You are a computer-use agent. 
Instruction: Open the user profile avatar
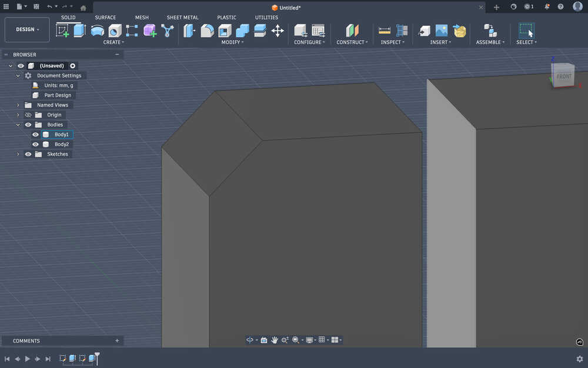[x=577, y=6]
